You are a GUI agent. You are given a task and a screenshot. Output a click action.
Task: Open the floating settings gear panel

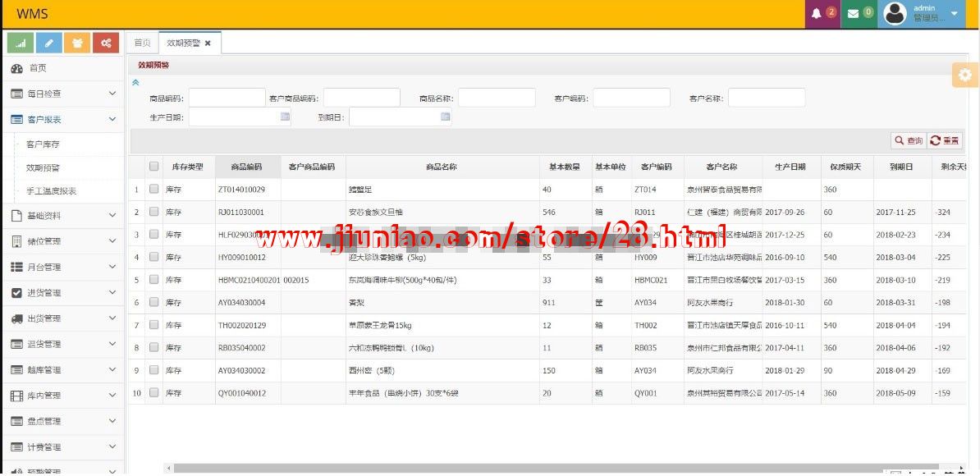[965, 75]
